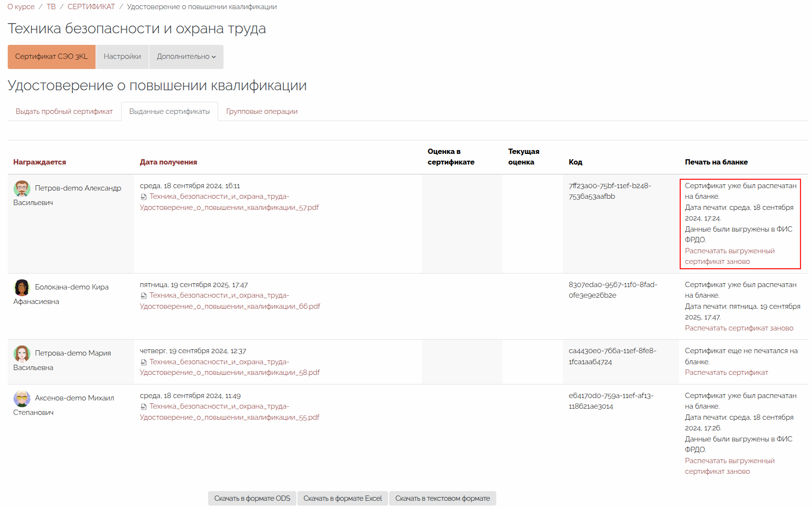Click Петрова-demo Мария's avatar picture
The width and height of the screenshot is (812, 509).
[22, 354]
